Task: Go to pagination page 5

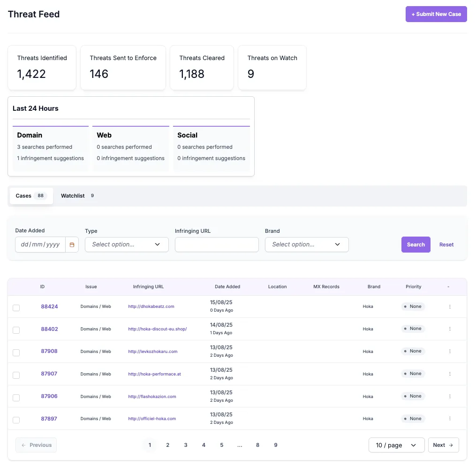Action: tap(222, 445)
